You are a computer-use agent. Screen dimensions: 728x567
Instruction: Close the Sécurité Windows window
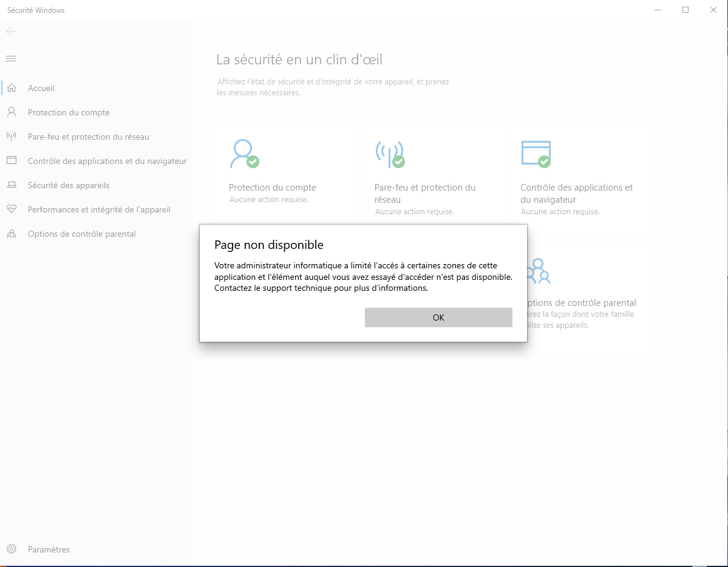[x=713, y=10]
